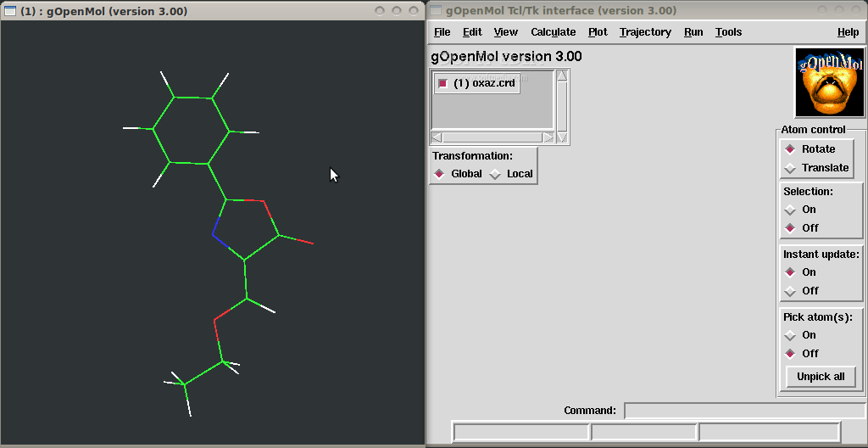Click the green benzene ring in viewer
Image resolution: width=868 pixels, height=448 pixels.
[x=191, y=131]
